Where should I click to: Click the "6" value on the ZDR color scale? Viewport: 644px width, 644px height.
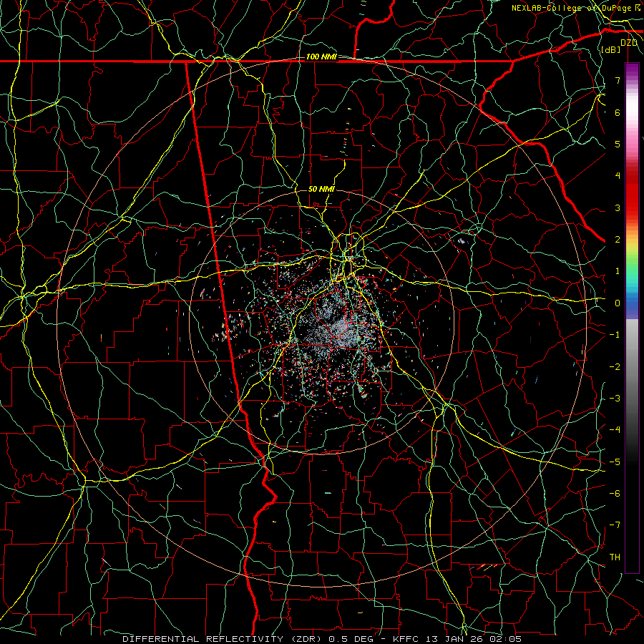[x=618, y=112]
